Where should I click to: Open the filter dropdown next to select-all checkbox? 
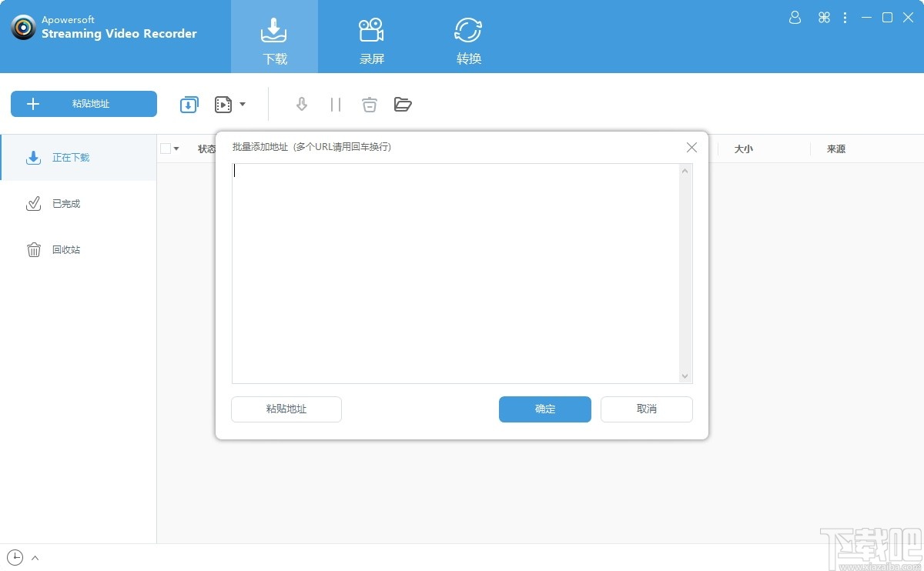point(177,149)
